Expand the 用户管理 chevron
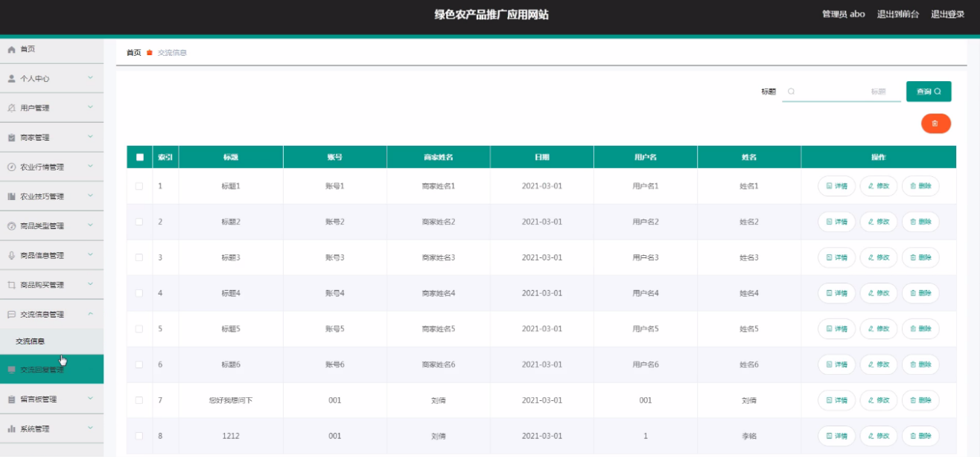The width and height of the screenshot is (980, 459). (x=90, y=107)
